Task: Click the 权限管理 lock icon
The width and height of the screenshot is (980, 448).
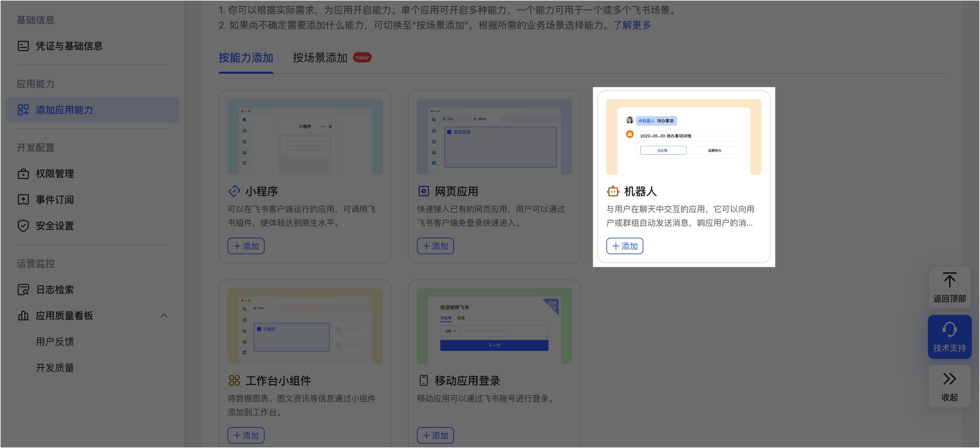Action: click(23, 174)
